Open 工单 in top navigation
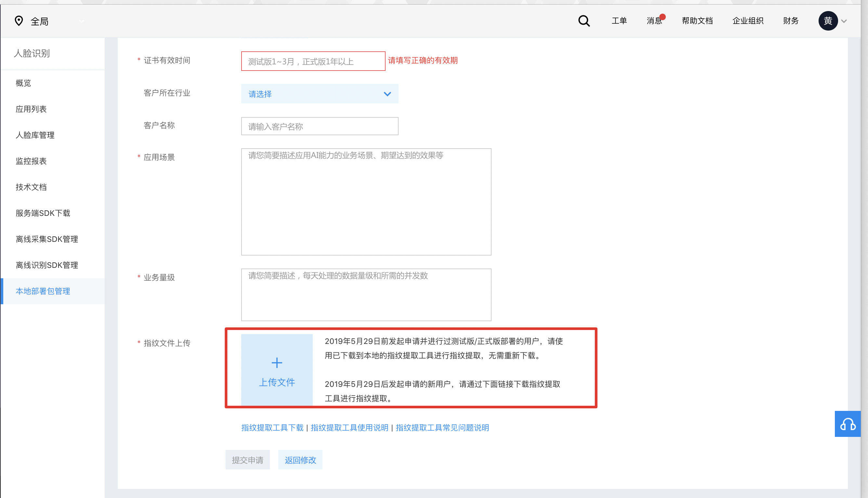Viewport: 868px width, 498px height. point(619,21)
